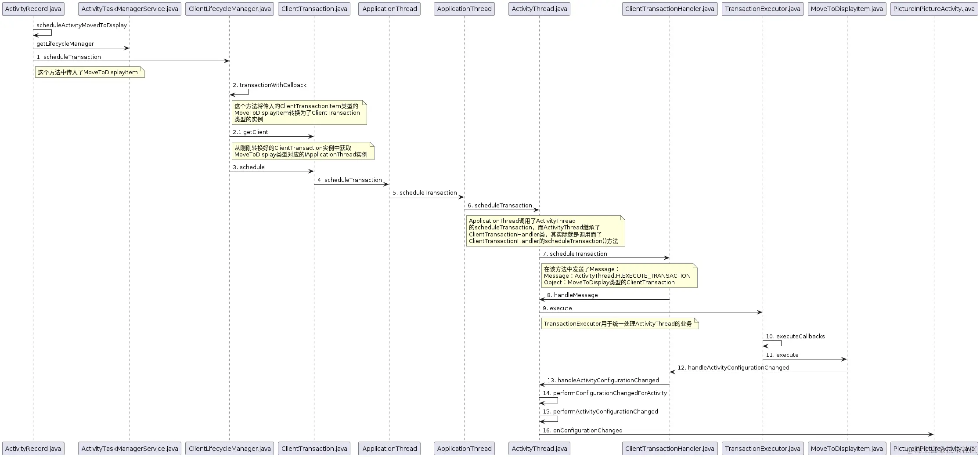Screen dimensions: 980x457
Task: Select the '9. execute' message label
Action: point(557,308)
